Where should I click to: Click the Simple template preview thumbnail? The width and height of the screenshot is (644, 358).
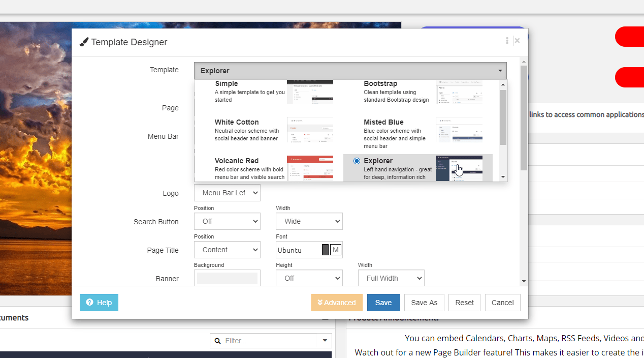[x=310, y=92]
